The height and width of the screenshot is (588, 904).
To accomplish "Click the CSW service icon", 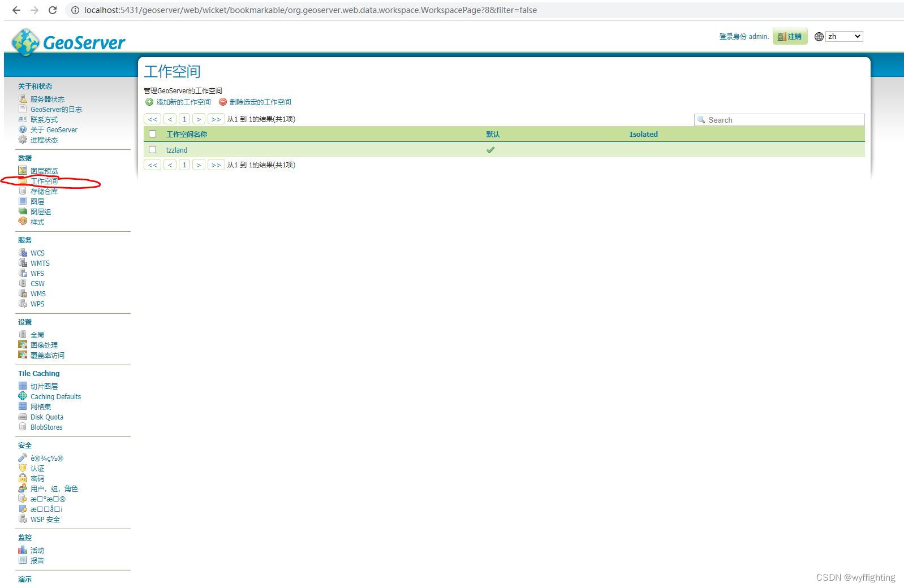I will pos(23,283).
